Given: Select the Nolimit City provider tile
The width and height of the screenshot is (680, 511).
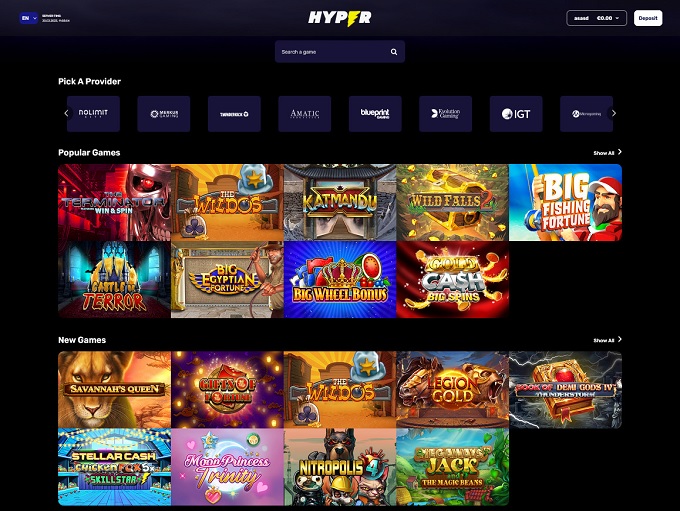Looking at the screenshot, I should pyautogui.click(x=93, y=114).
